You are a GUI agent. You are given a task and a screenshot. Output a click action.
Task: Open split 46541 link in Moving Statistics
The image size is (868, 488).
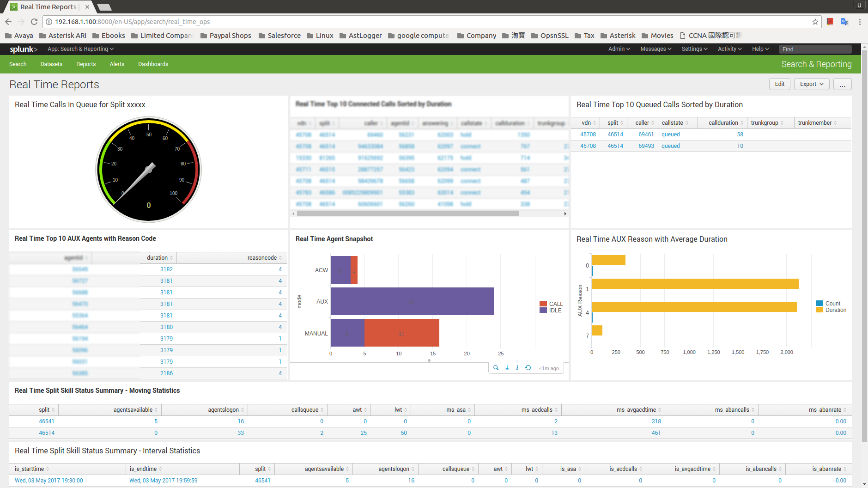coord(47,421)
